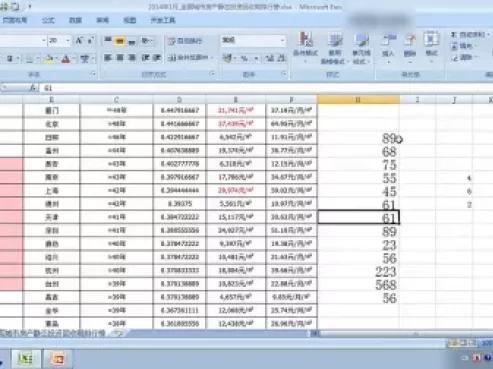Image resolution: width=493 pixels, height=369 pixels.
Task: Toggle middle vertical alignment button
Action: click(x=120, y=41)
